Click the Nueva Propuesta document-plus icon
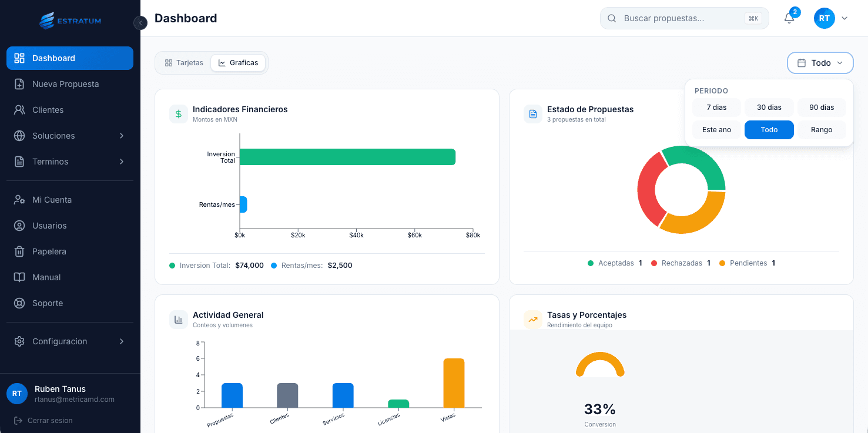 coord(19,84)
